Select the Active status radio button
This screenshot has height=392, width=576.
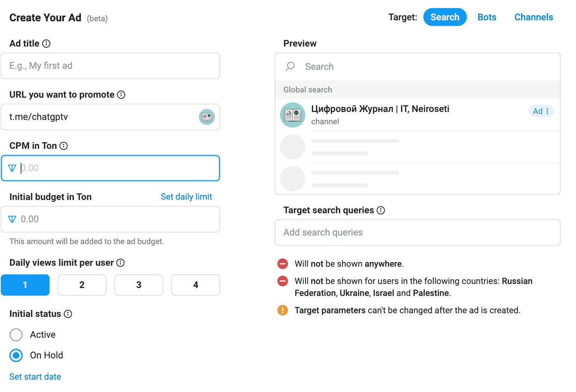[x=16, y=335]
